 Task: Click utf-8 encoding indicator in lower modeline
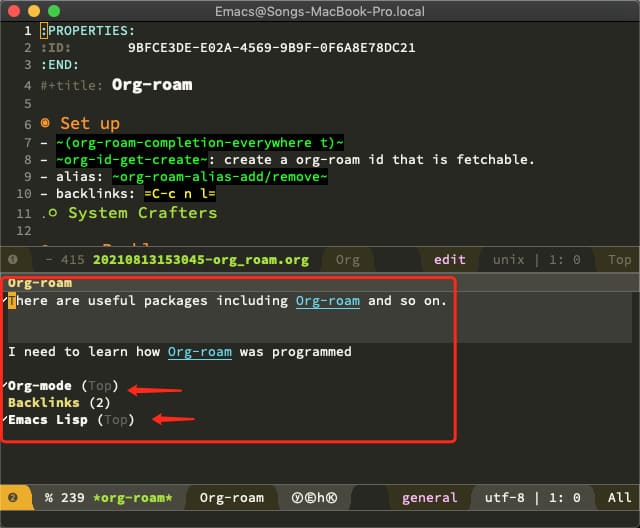[504, 498]
